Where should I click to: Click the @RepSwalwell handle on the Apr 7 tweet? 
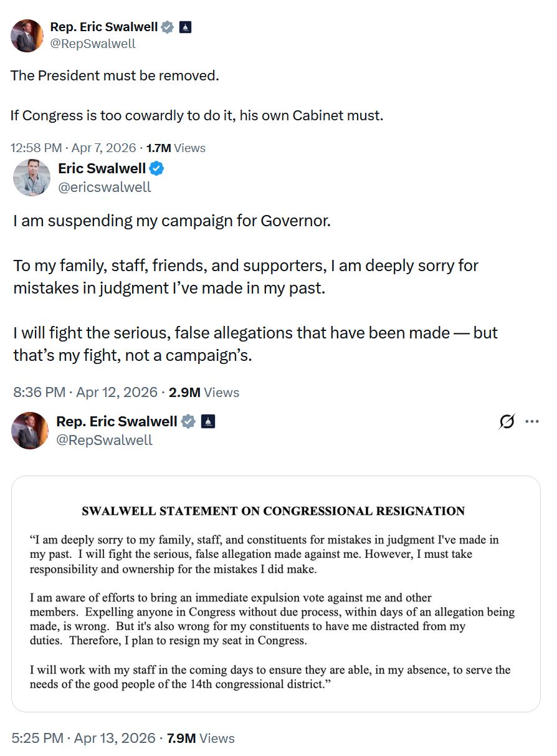coord(93,44)
